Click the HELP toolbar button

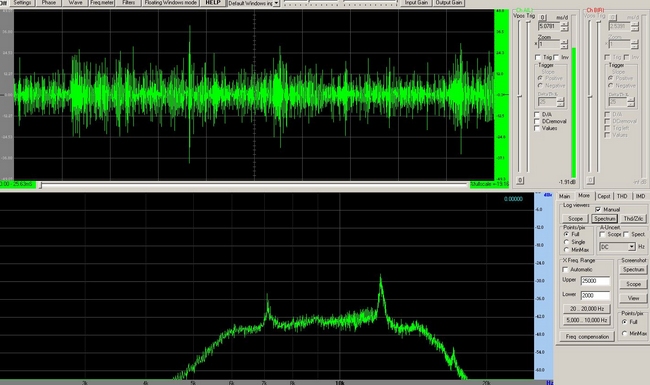tap(213, 2)
